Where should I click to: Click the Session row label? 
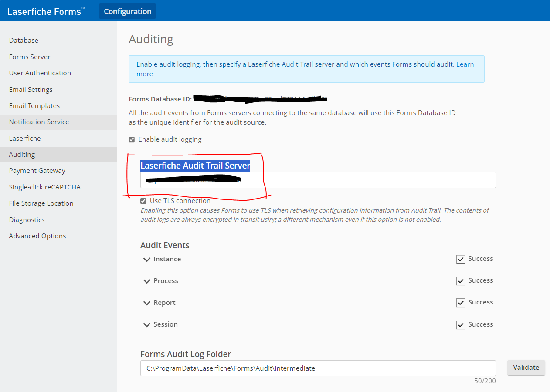[x=166, y=324]
